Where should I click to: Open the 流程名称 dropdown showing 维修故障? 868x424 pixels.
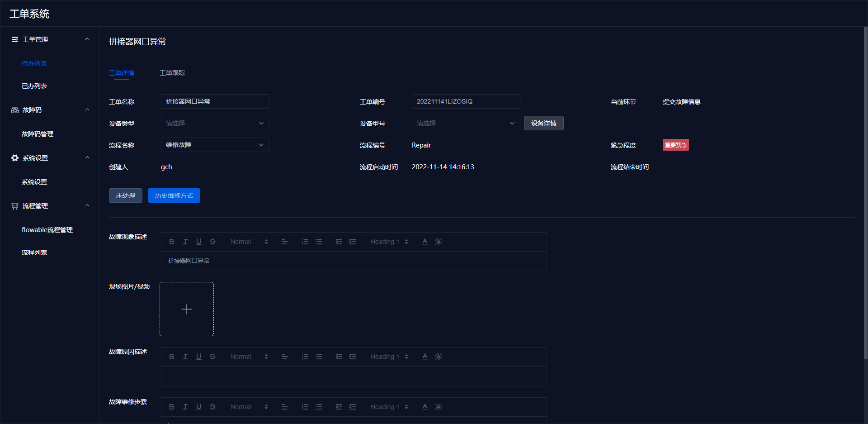215,145
